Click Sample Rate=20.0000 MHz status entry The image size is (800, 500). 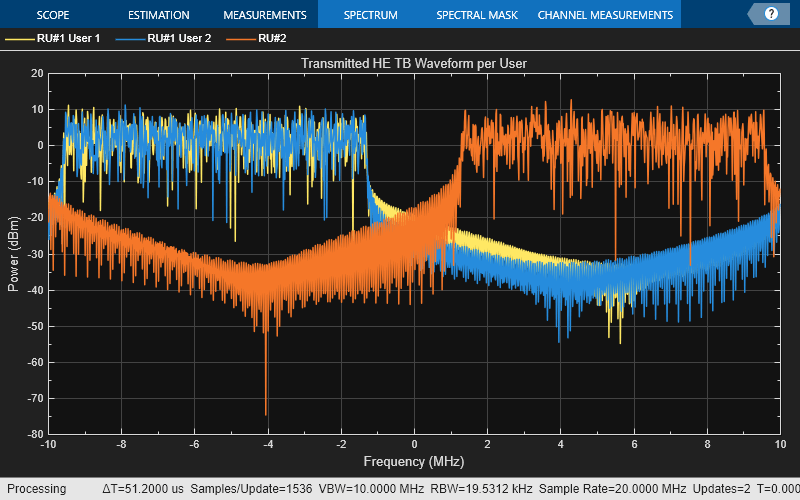[612, 489]
